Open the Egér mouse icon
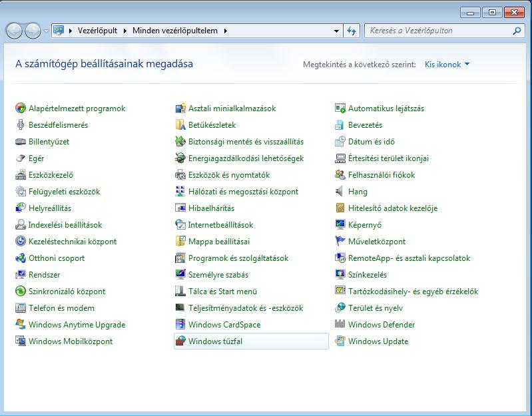Viewport: 532px width, 416px height. 21,158
